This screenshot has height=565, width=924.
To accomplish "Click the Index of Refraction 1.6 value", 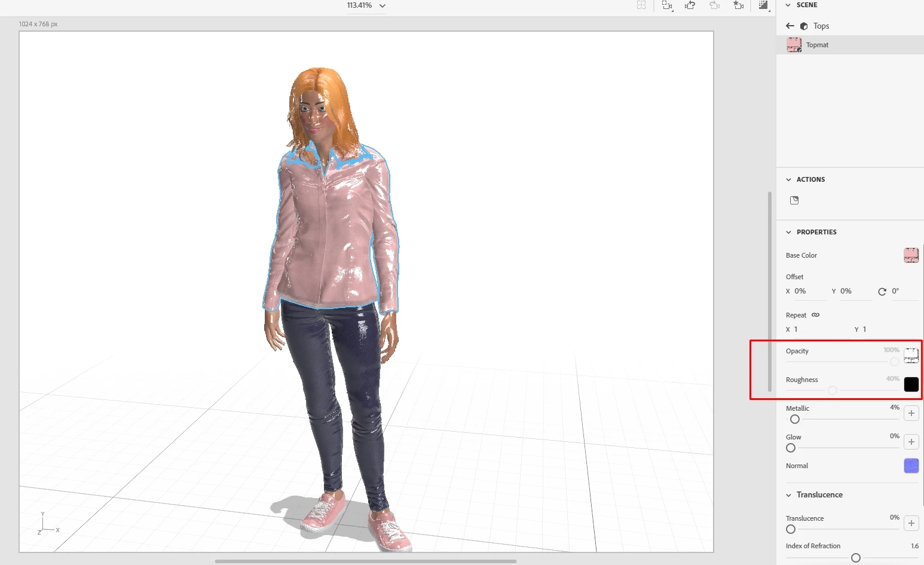I will [x=914, y=546].
